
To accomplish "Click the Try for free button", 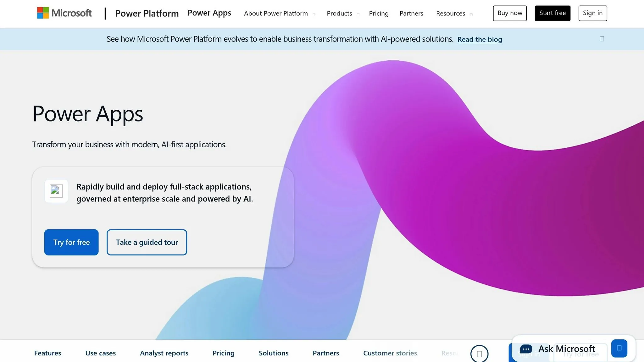I will coord(71,242).
